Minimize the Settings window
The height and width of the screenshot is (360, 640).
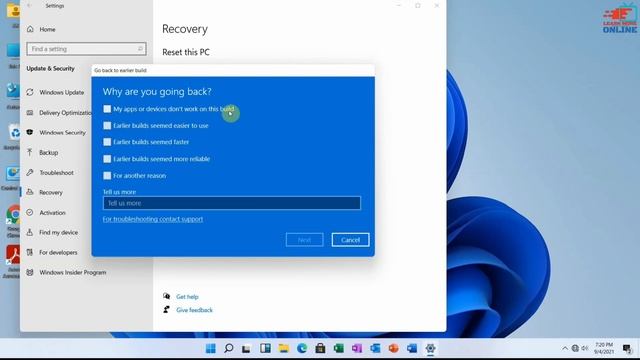[399, 6]
